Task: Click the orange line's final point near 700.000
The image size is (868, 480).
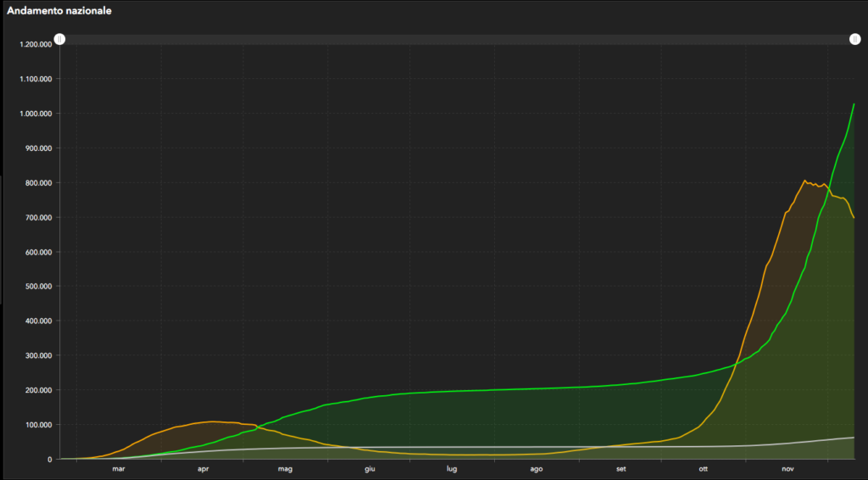Action: [x=854, y=218]
